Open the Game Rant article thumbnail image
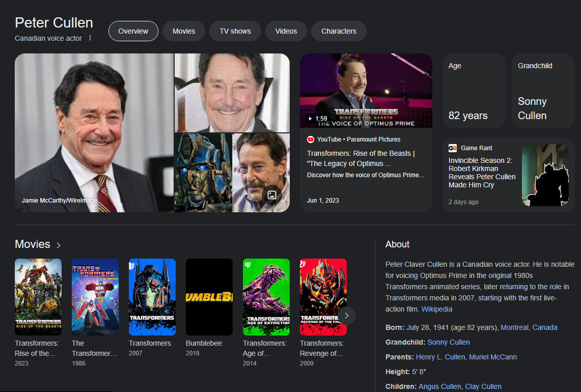This screenshot has width=581, height=392. click(x=545, y=175)
